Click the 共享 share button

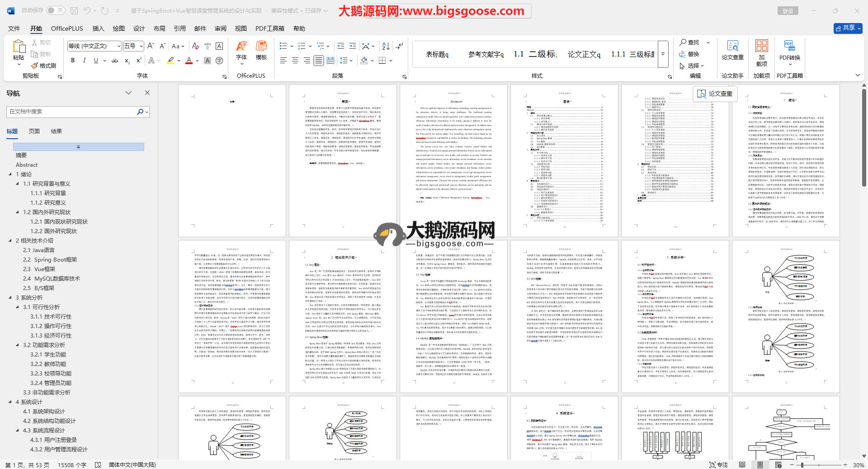[848, 28]
